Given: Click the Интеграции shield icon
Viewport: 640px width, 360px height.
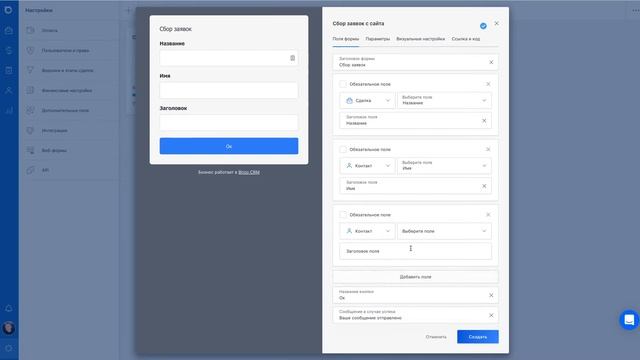Looking at the screenshot, I should 30,130.
